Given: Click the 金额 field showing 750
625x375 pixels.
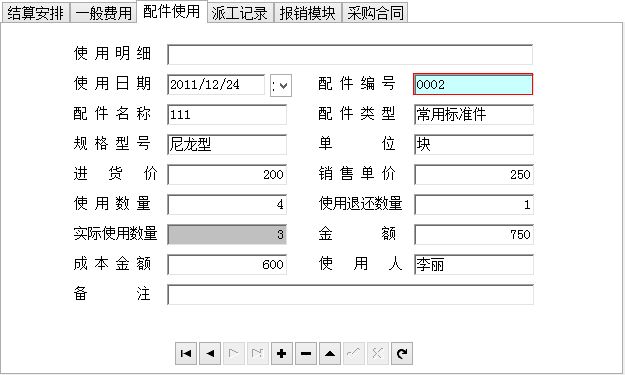Looking at the screenshot, I should click(474, 234).
